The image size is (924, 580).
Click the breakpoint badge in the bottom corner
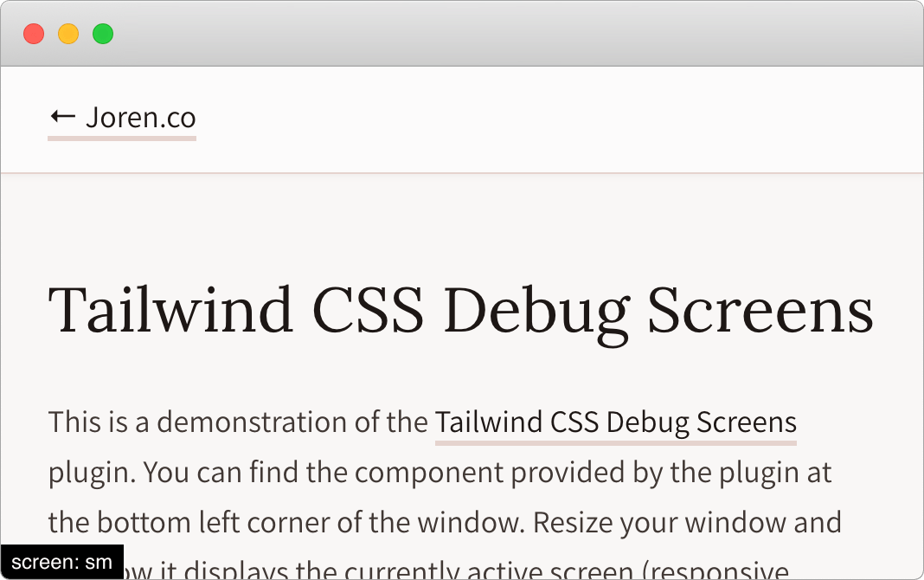tap(61, 562)
